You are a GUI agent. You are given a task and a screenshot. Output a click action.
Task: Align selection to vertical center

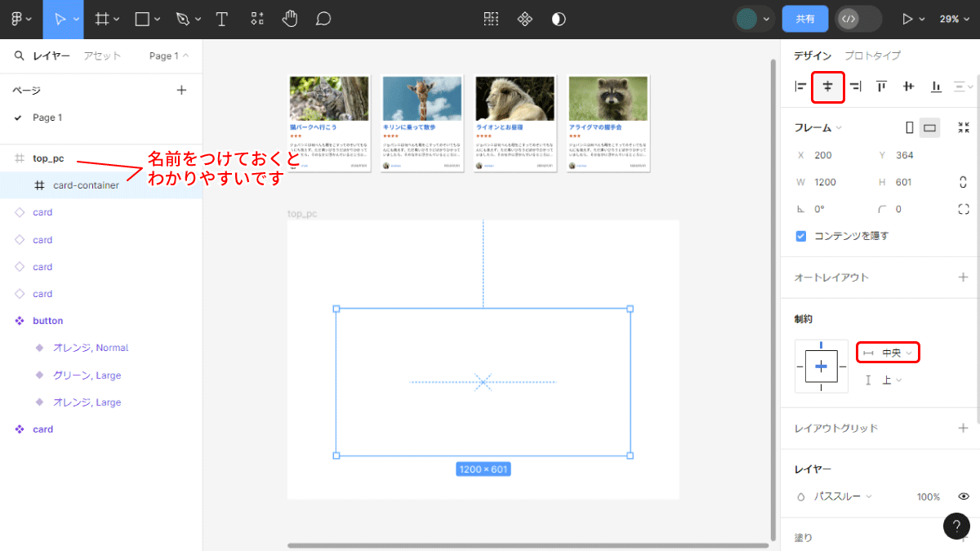click(x=908, y=86)
